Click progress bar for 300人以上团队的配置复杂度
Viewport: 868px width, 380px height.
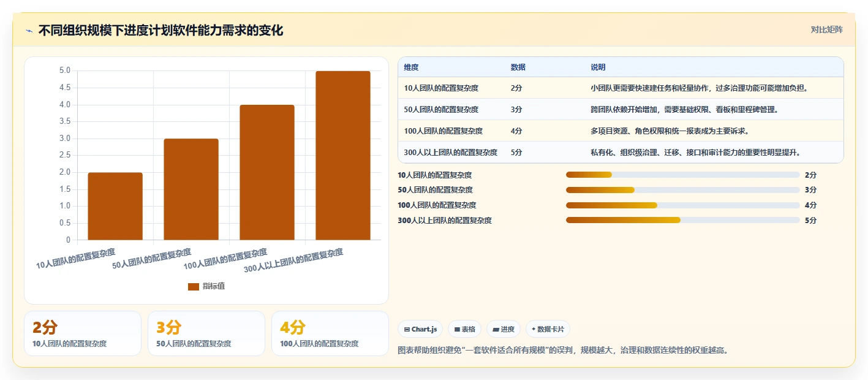click(683, 220)
